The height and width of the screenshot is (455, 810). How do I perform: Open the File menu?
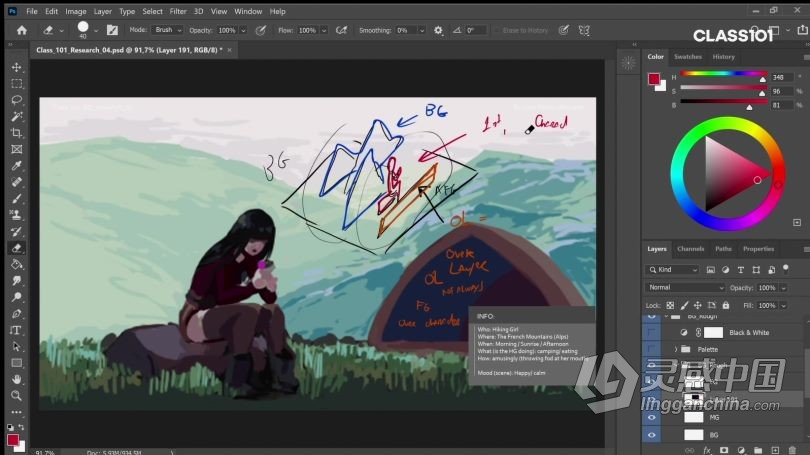[x=32, y=11]
